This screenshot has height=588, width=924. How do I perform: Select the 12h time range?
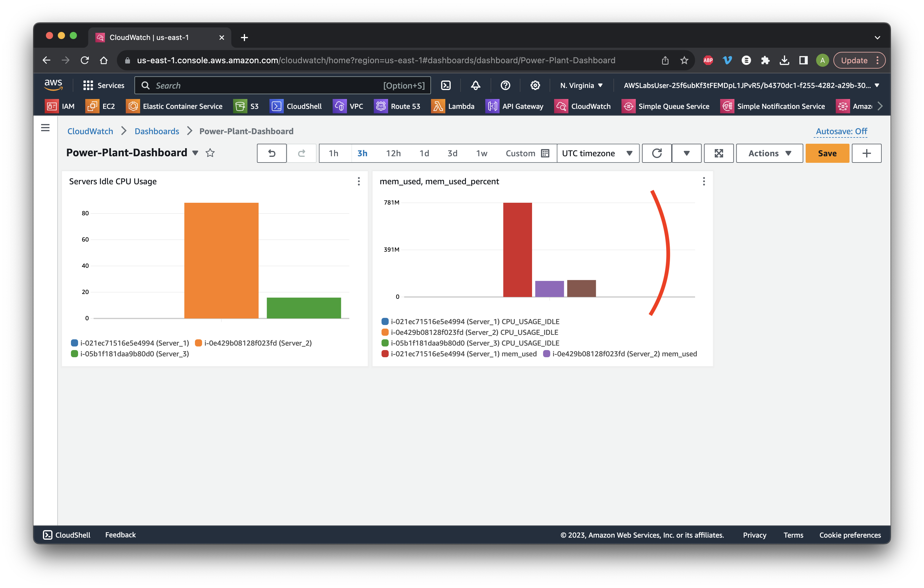[393, 153]
